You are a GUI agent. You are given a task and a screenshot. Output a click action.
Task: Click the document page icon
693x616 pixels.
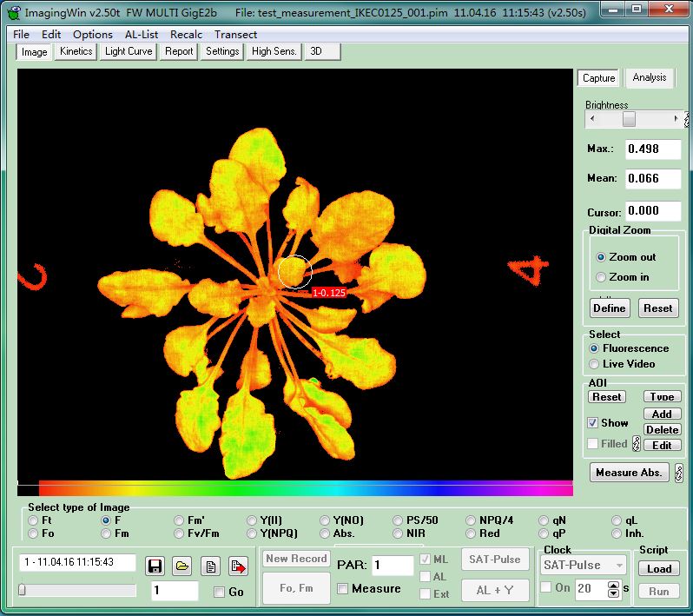point(210,566)
